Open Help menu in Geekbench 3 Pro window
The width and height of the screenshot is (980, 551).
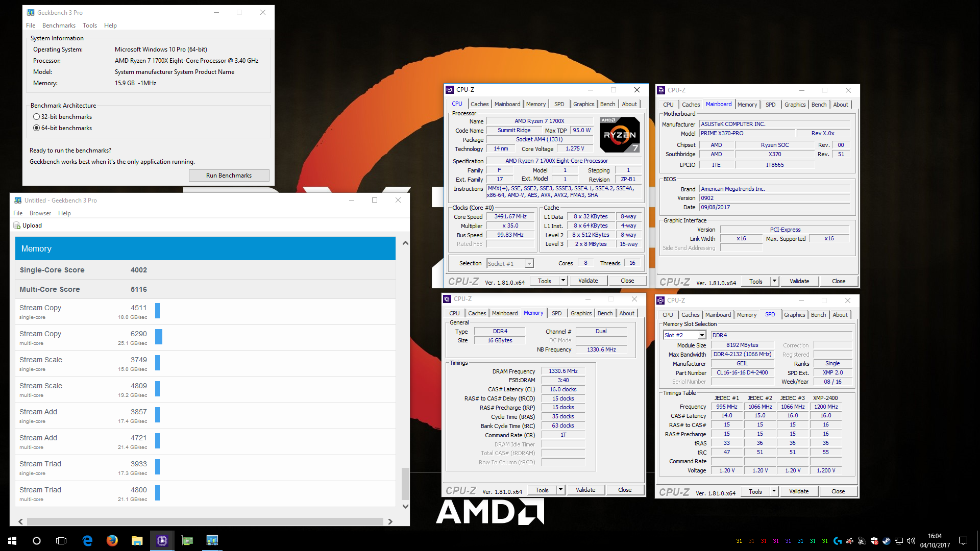[110, 26]
